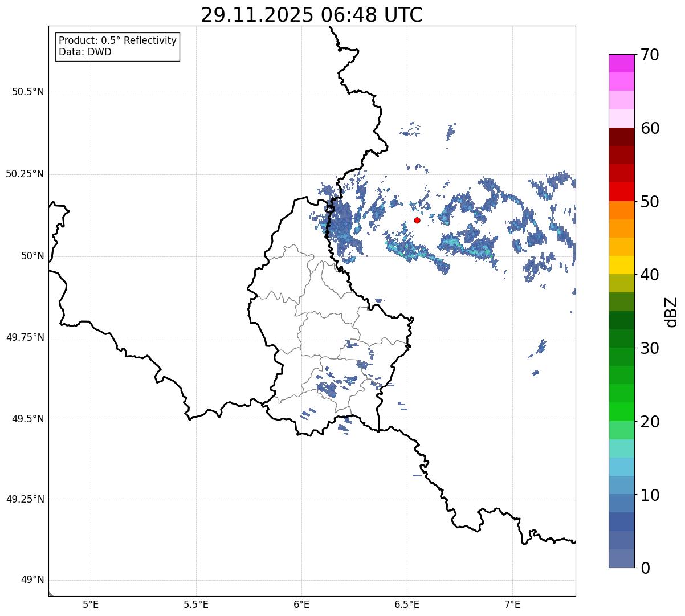Click the 6°E longitude label
Image resolution: width=685 pixels, height=616 pixels.
301,605
